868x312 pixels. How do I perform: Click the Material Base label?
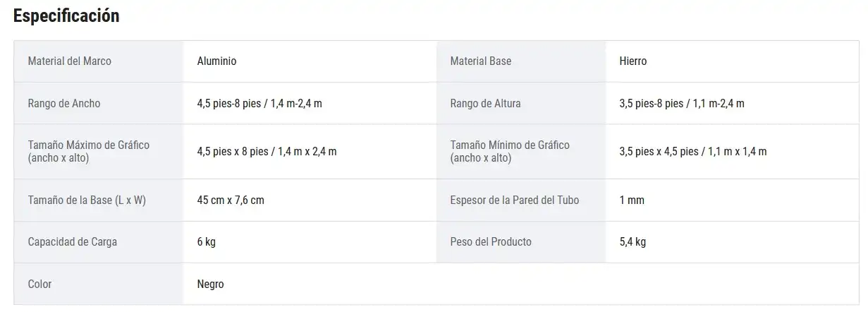point(480,61)
